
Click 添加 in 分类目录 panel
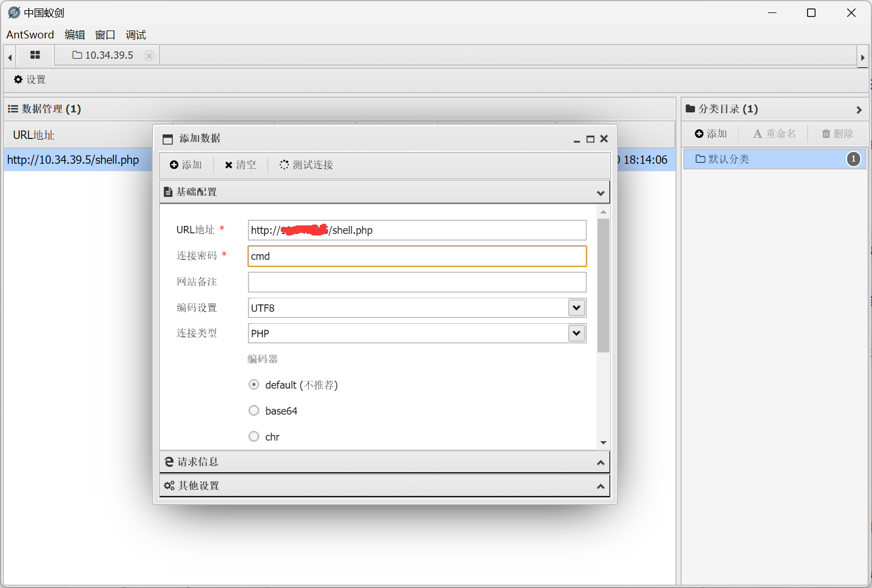pyautogui.click(x=711, y=134)
